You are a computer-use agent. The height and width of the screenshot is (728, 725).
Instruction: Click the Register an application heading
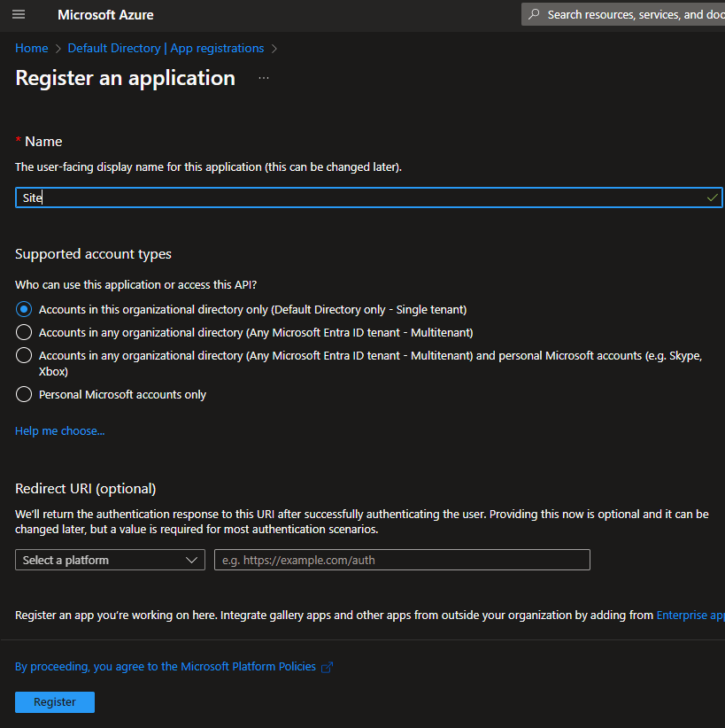point(126,78)
